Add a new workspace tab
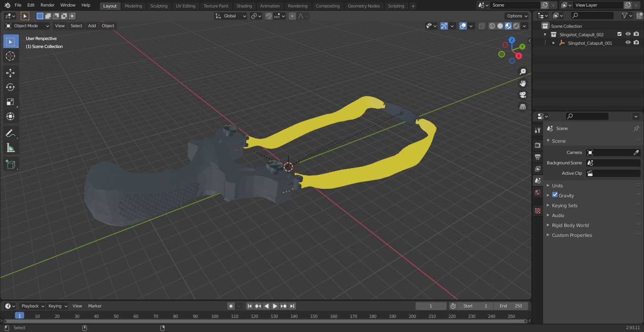 (x=413, y=6)
